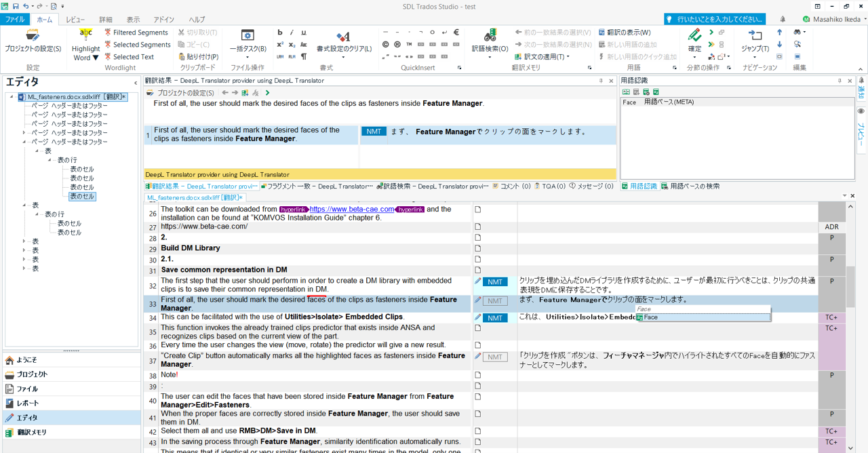Go to previous segment with up arrow

[x=780, y=32]
